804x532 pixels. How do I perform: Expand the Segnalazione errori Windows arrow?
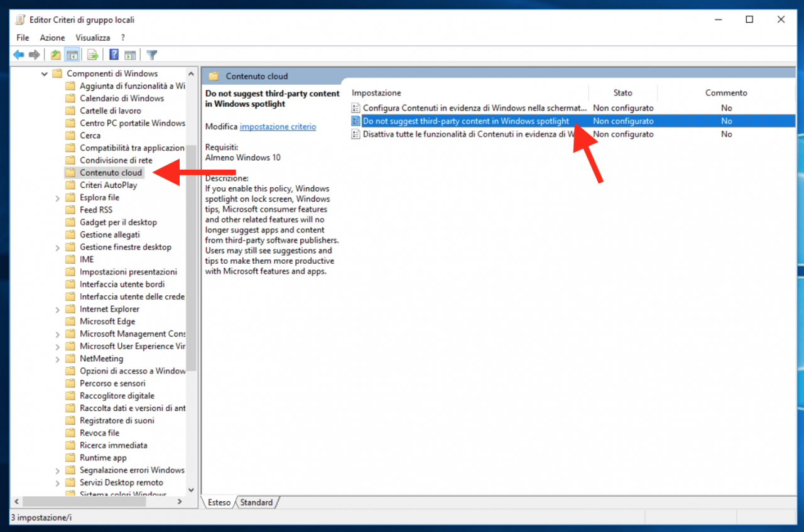click(58, 470)
